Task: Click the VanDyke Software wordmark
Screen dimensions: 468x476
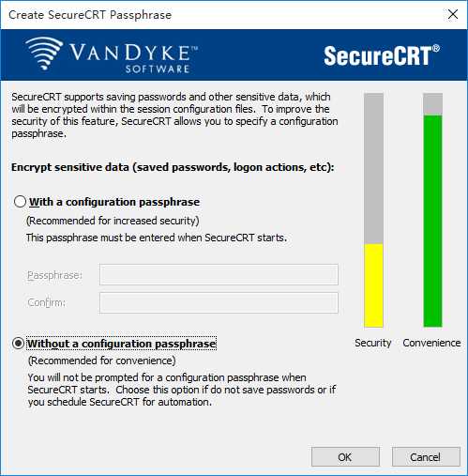Action: [133, 58]
